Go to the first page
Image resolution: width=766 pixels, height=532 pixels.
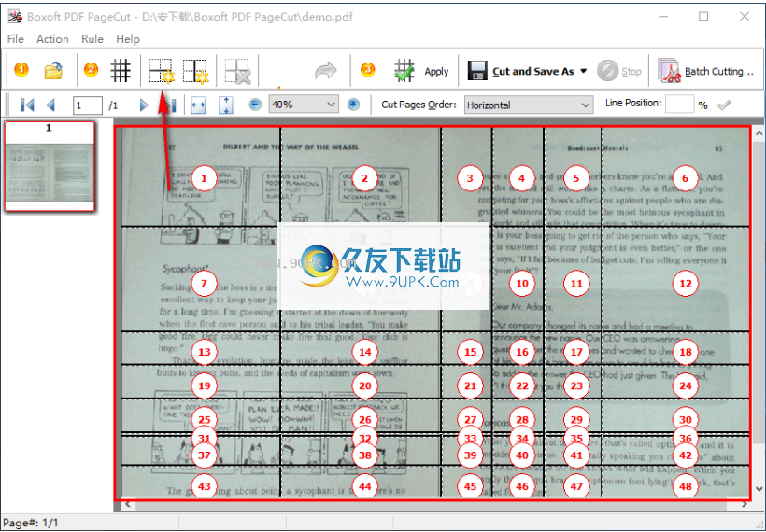[x=27, y=105]
